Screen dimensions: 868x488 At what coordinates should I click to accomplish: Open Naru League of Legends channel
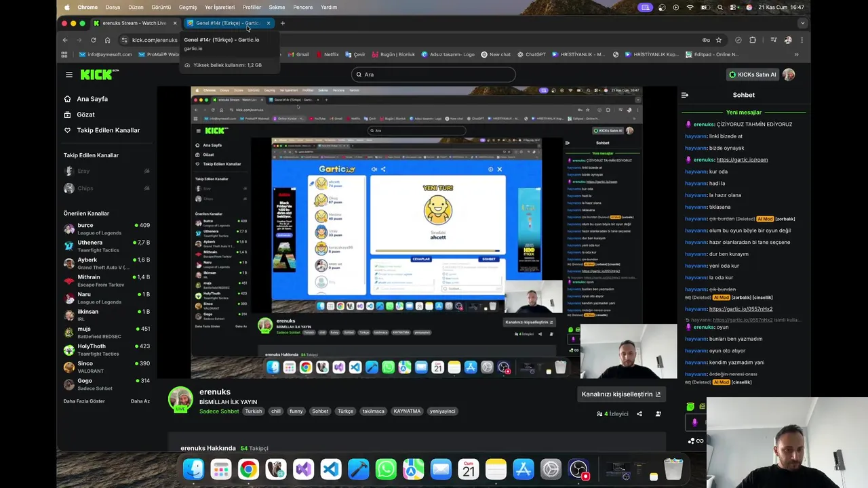click(106, 298)
